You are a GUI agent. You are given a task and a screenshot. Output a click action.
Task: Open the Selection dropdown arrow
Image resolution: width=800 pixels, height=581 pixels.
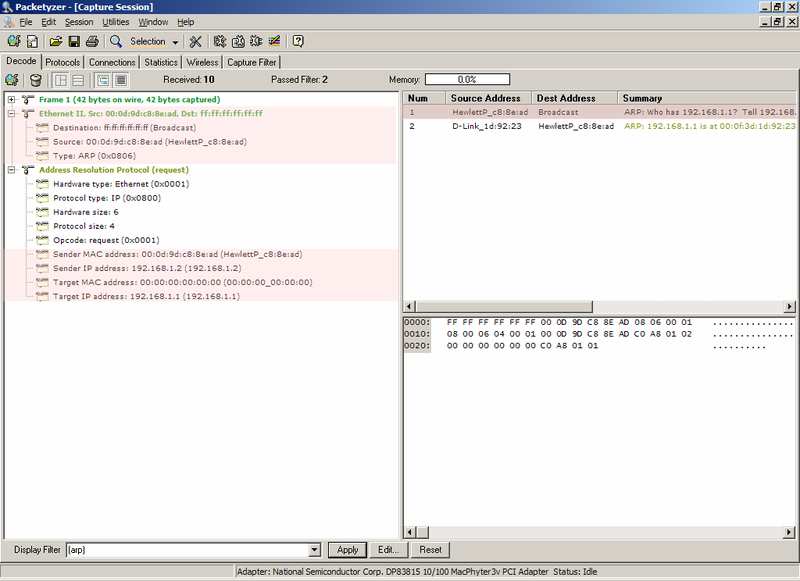click(175, 42)
